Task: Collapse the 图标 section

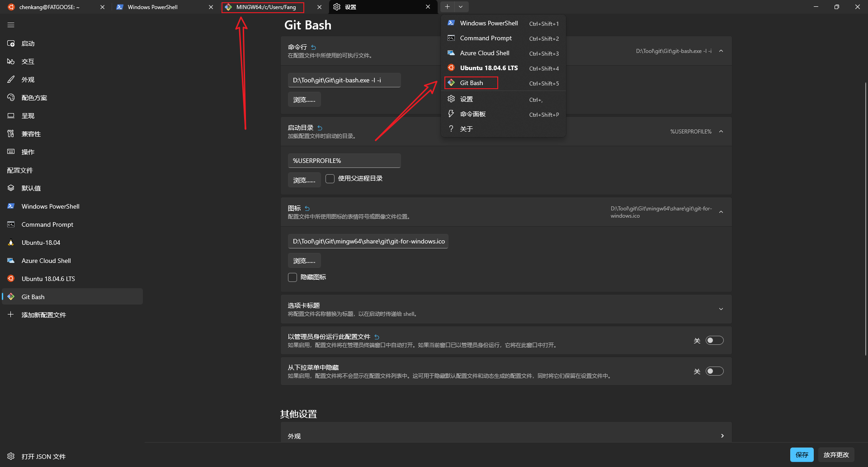Action: tap(721, 212)
